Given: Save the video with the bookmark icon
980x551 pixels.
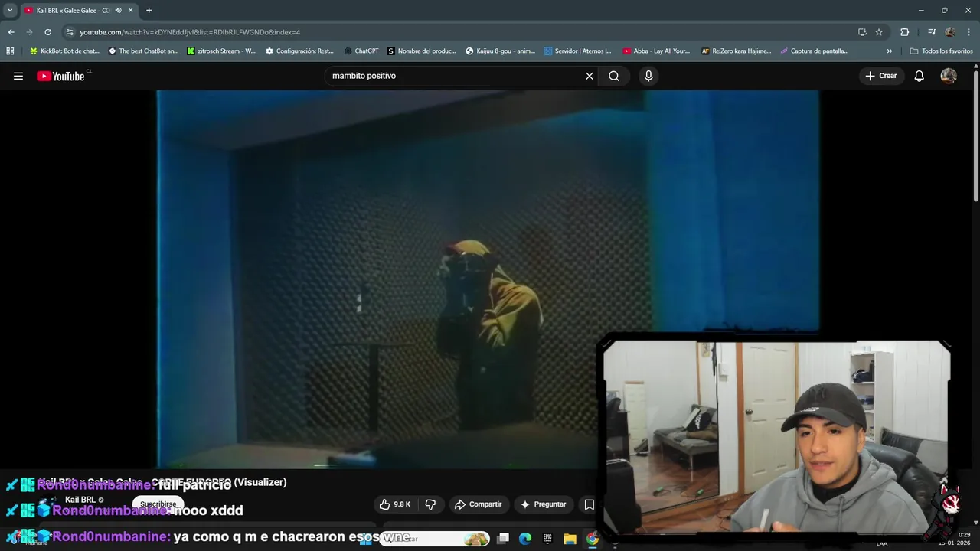Looking at the screenshot, I should point(589,504).
